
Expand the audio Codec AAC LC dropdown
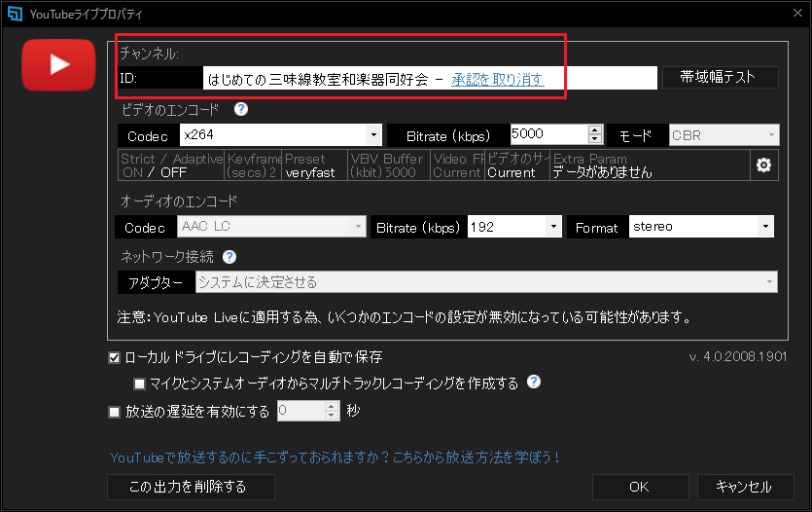[358, 227]
